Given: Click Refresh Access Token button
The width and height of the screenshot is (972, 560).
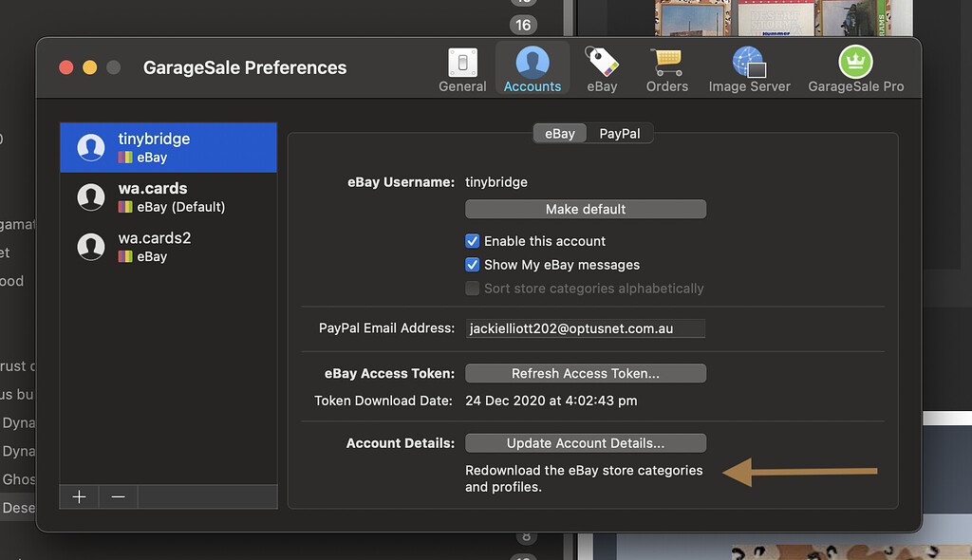Looking at the screenshot, I should pos(586,373).
